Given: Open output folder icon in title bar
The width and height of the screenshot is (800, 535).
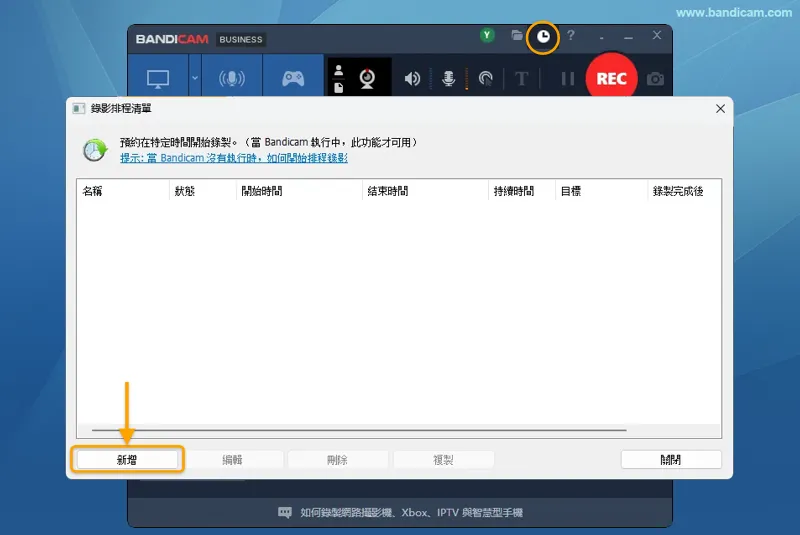Looking at the screenshot, I should [517, 35].
